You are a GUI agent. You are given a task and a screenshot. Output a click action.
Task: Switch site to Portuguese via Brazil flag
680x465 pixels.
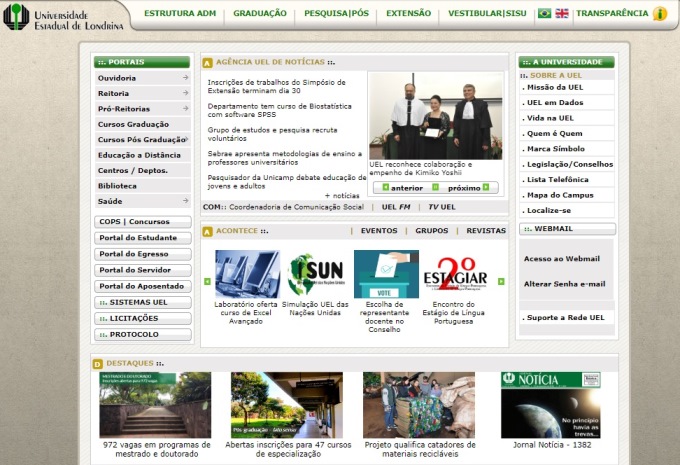pos(544,13)
